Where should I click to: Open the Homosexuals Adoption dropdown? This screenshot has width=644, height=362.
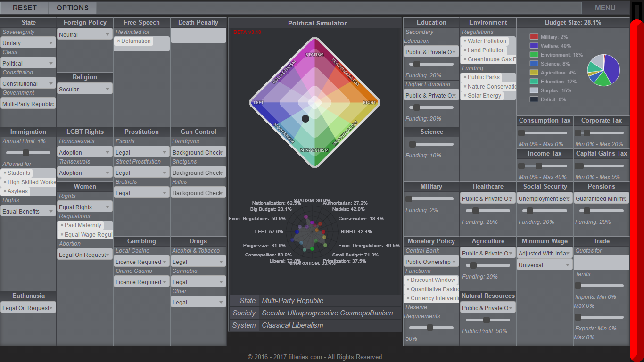85,152
